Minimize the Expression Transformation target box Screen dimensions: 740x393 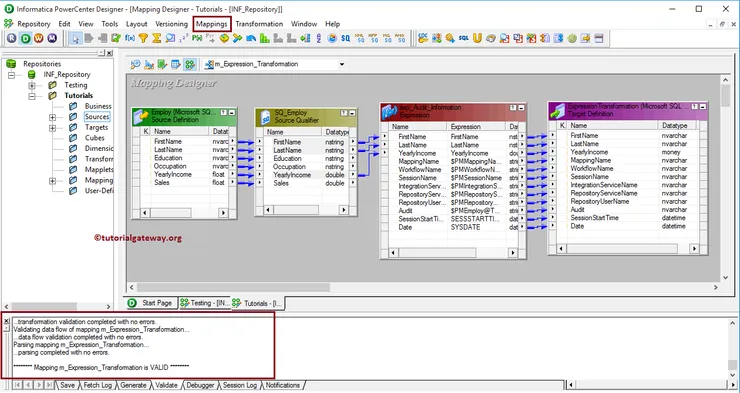point(703,107)
